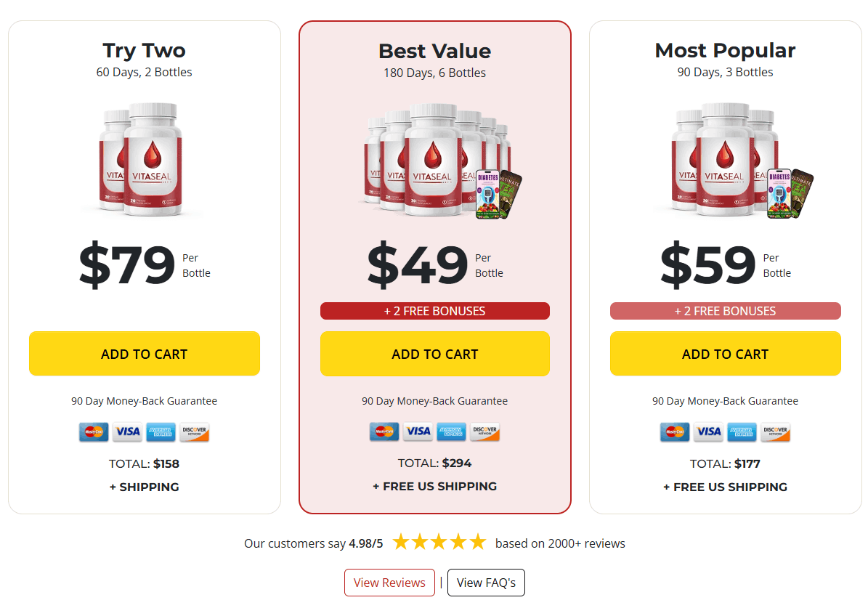Image resolution: width=868 pixels, height=616 pixels.
Task: Add the Try Two bundle to cart
Action: [x=144, y=354]
